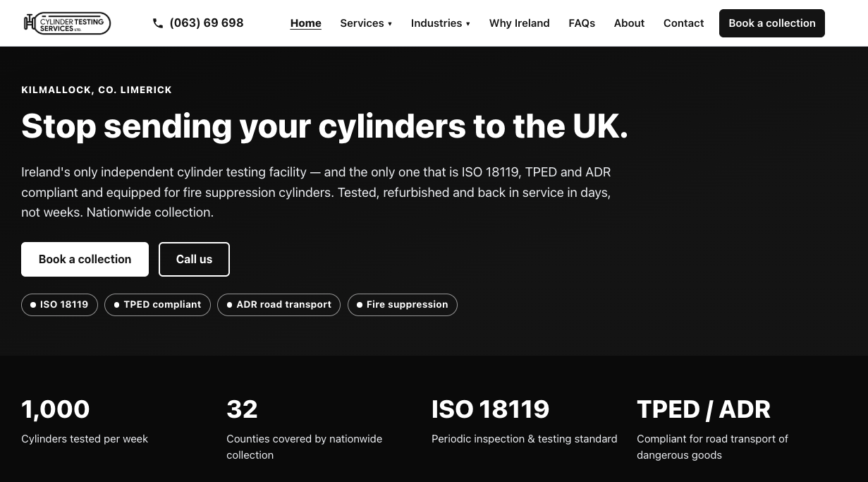Screen dimensions: 868x482
Task: Click the ISO 18119 badge pill
Action: pos(59,305)
